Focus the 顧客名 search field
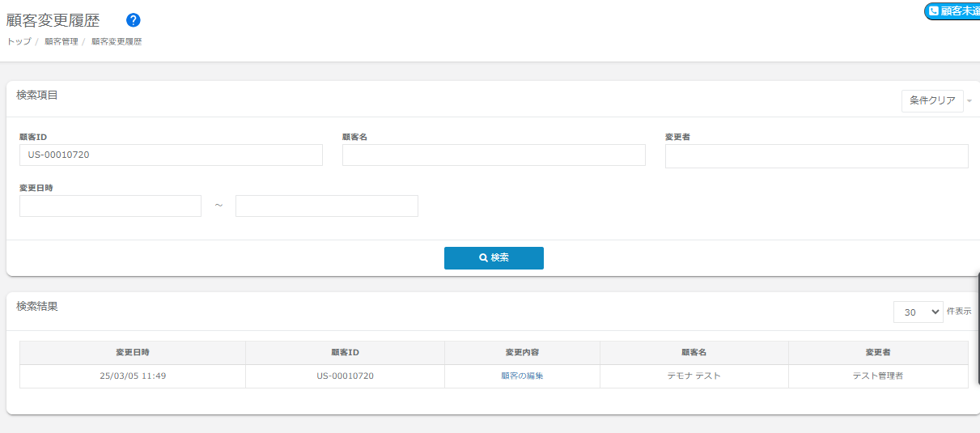The height and width of the screenshot is (433, 980). click(494, 155)
